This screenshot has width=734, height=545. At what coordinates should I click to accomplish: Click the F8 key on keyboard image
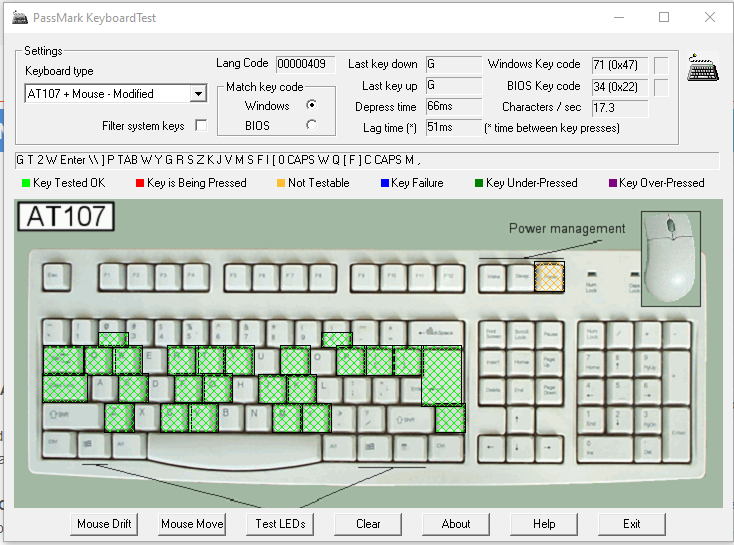click(323, 277)
